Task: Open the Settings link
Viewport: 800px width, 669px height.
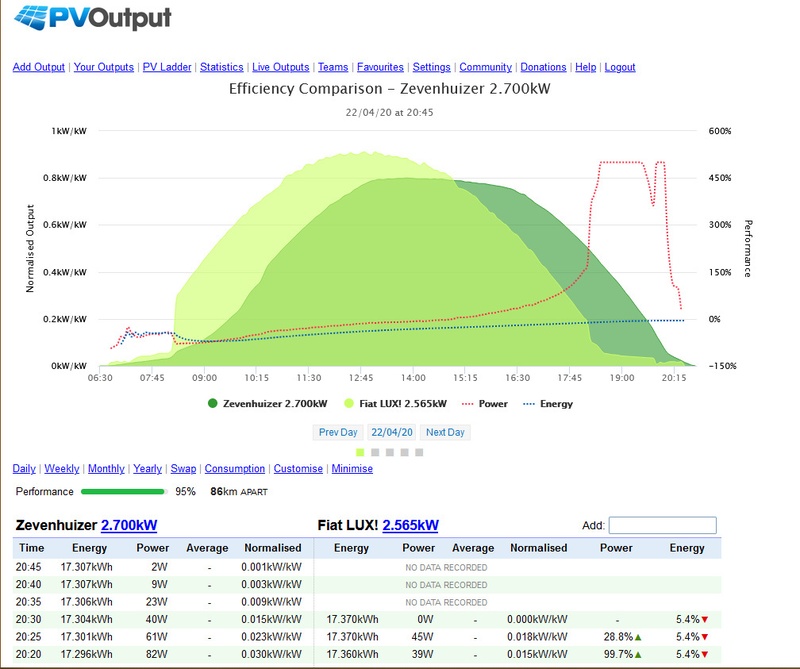Action: (431, 67)
